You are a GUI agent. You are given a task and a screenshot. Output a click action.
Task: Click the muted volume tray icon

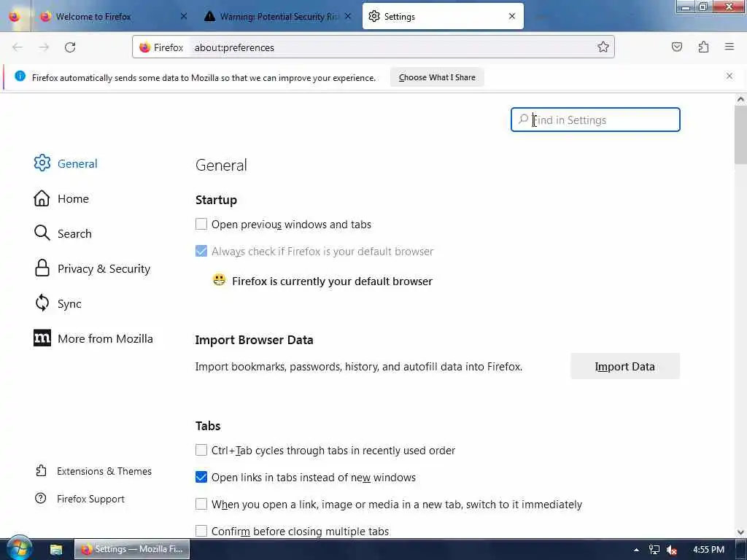coord(672,550)
